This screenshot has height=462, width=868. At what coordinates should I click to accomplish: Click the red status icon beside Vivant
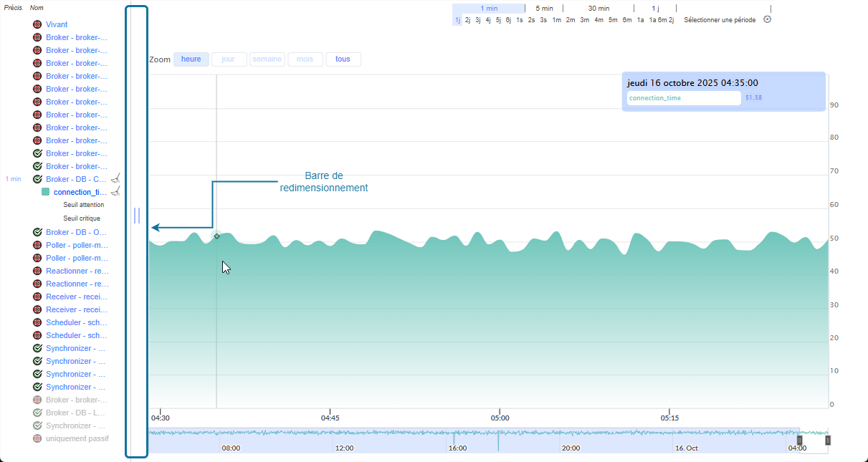click(37, 24)
